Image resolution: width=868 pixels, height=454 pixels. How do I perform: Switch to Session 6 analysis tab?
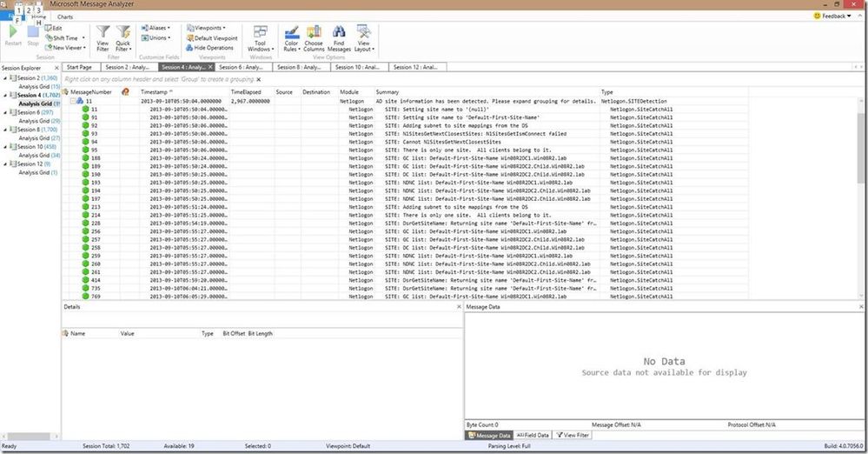(243, 67)
